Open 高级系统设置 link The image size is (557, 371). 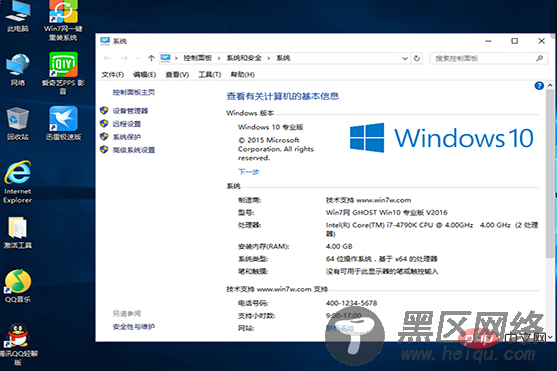click(x=134, y=150)
